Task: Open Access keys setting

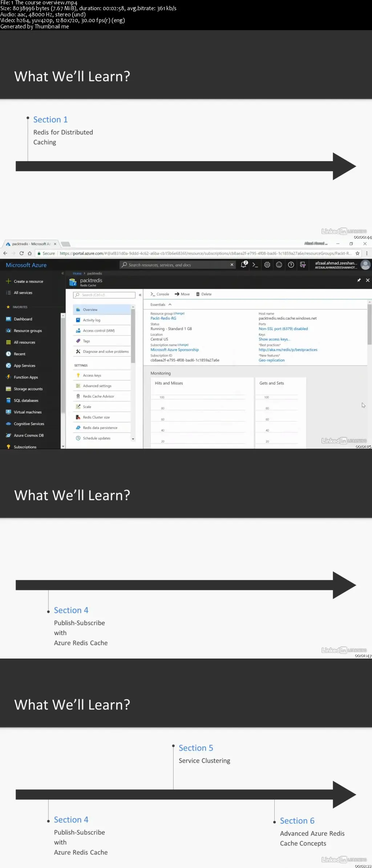Action: pyautogui.click(x=102, y=375)
